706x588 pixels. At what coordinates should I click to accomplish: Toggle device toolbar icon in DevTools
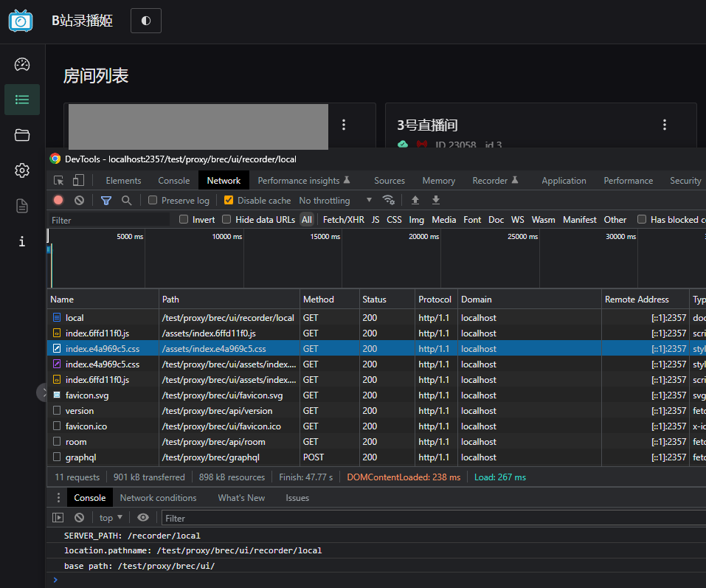(x=78, y=180)
